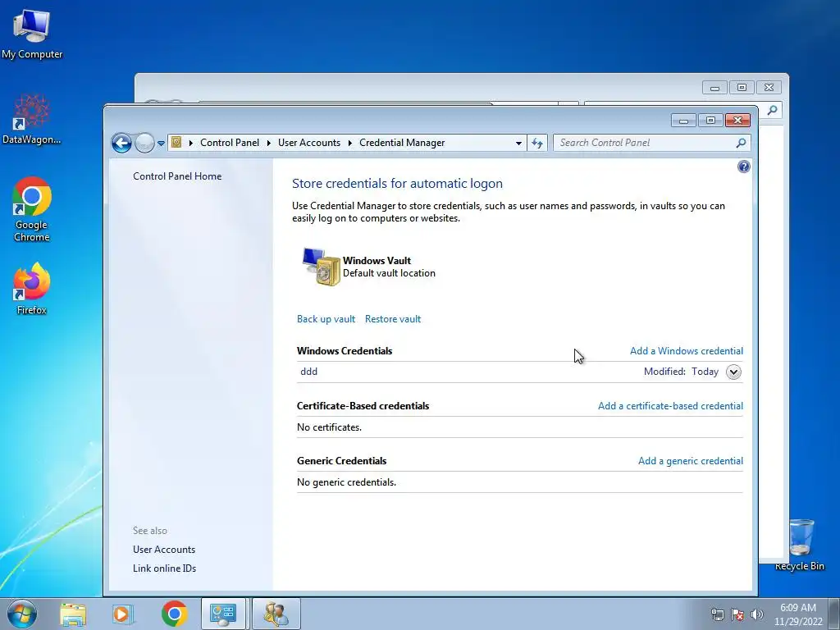
Task: Select Google Chrome desktop shortcut
Action: (x=32, y=210)
